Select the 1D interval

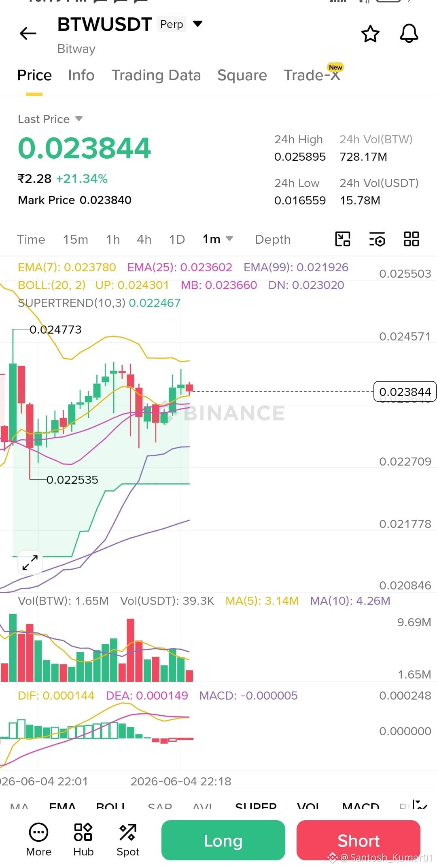tap(177, 239)
